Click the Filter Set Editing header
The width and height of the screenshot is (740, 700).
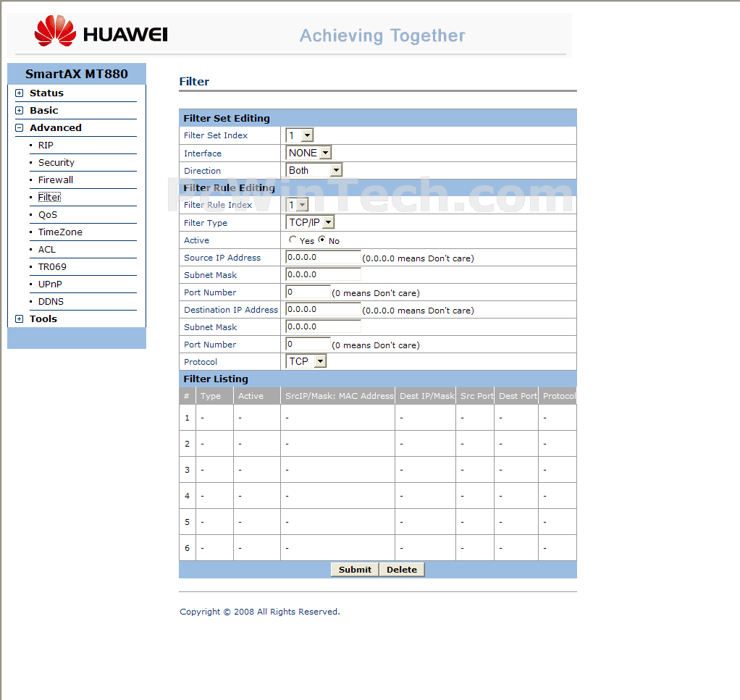tap(227, 119)
